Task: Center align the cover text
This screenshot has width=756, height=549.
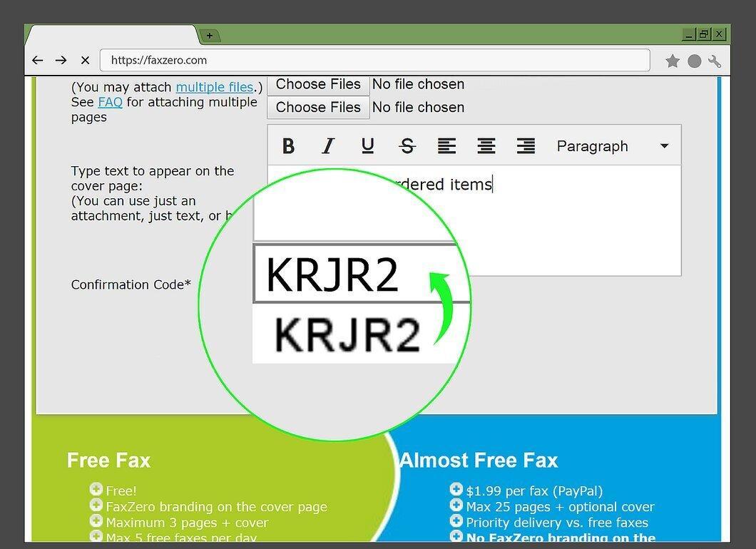Action: [486, 145]
